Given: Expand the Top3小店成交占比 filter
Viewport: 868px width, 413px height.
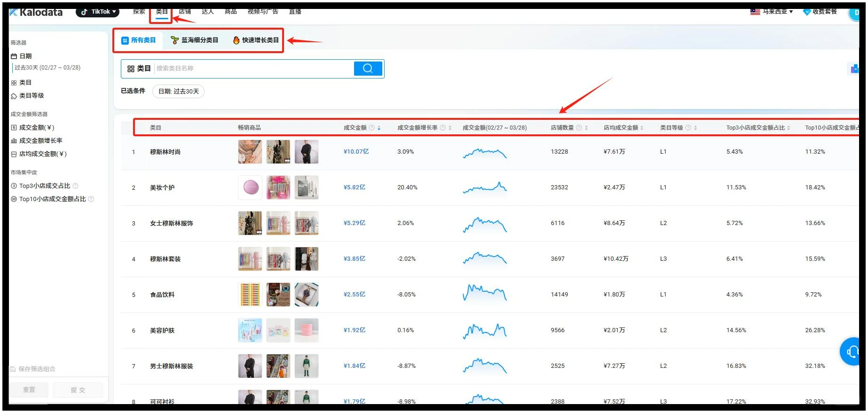Looking at the screenshot, I should coord(40,186).
